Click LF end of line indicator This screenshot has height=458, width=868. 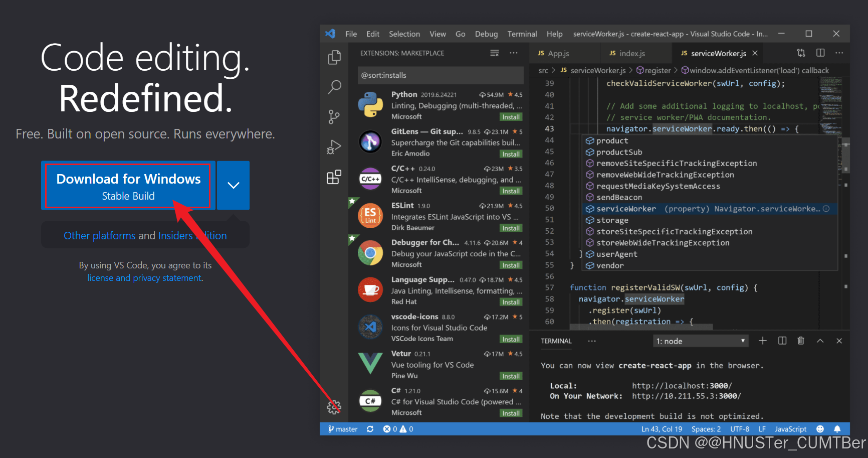click(x=762, y=429)
